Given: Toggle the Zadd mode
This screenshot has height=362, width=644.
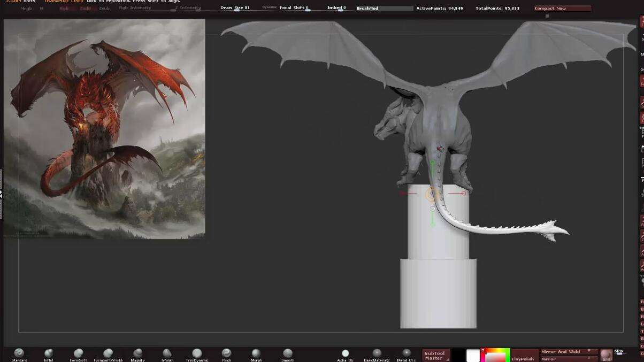Looking at the screenshot, I should 85,9.
